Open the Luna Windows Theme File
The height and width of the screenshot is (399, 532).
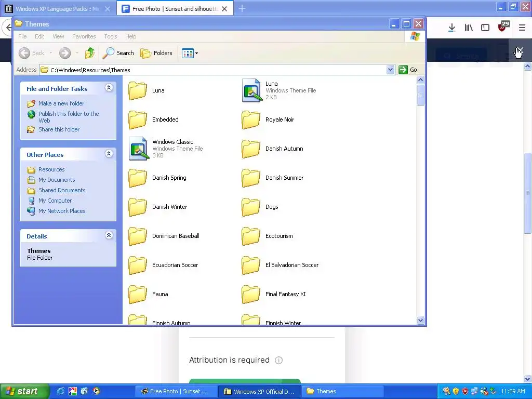point(278,90)
